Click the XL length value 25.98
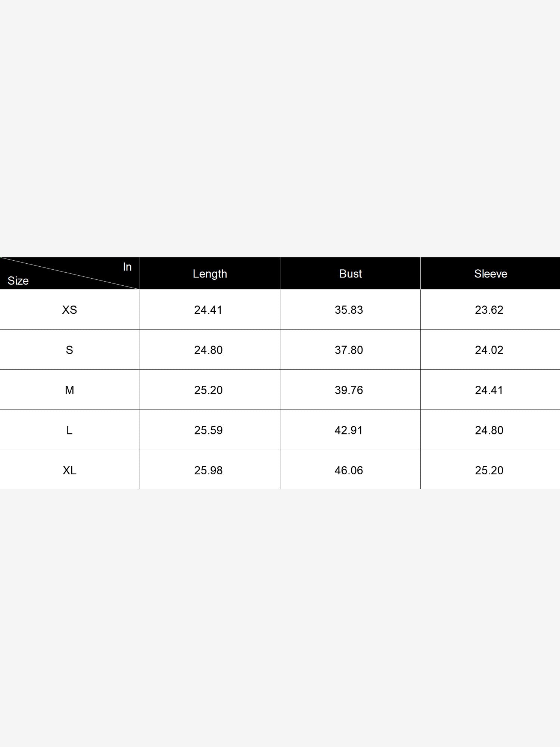The height and width of the screenshot is (747, 560). pyautogui.click(x=208, y=470)
